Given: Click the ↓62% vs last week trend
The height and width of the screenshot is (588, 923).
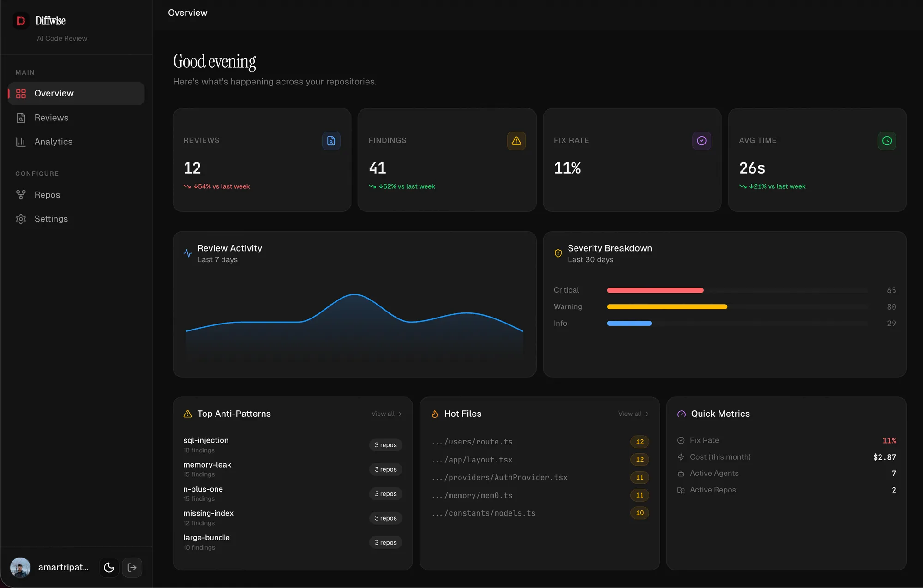Looking at the screenshot, I should coord(402,186).
